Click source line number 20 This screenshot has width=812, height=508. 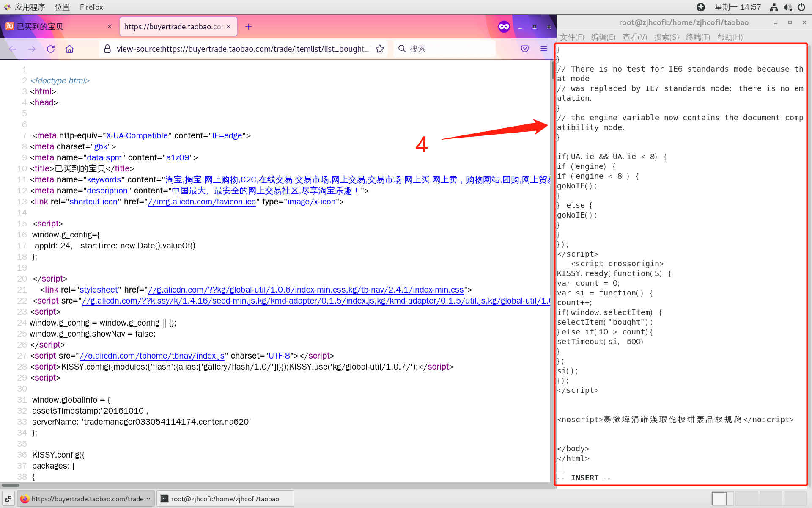coord(22,279)
